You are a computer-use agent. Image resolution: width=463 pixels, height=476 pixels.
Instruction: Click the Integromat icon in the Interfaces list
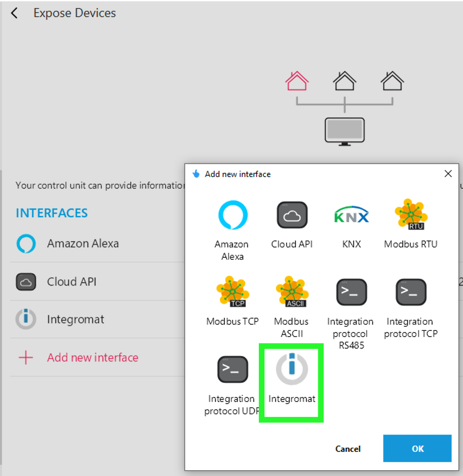click(x=26, y=319)
